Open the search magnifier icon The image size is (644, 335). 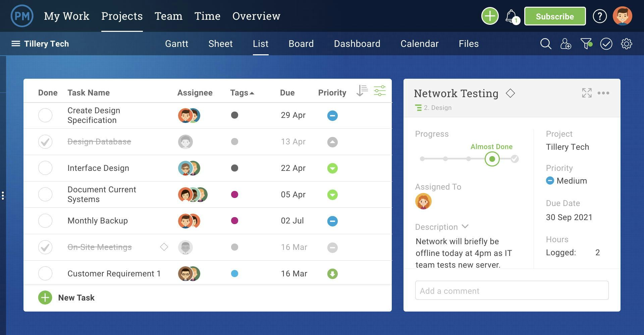pyautogui.click(x=545, y=44)
